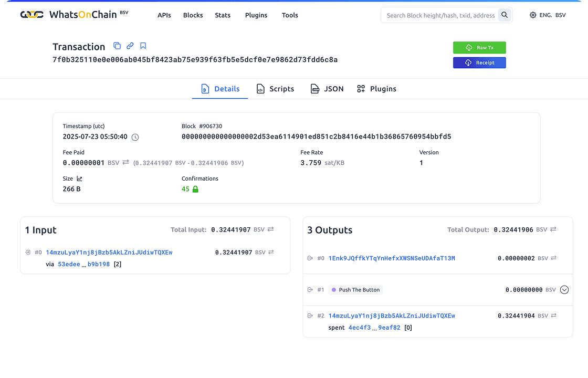This screenshot has width=588, height=378.
Task: Click the WhatsOnChain logo
Action: (x=63, y=15)
